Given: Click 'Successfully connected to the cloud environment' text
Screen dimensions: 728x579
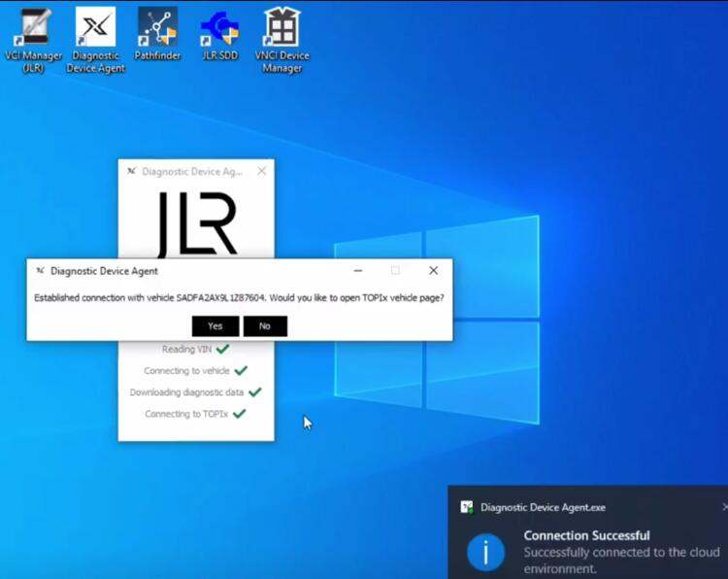Looking at the screenshot, I should coord(621,561).
